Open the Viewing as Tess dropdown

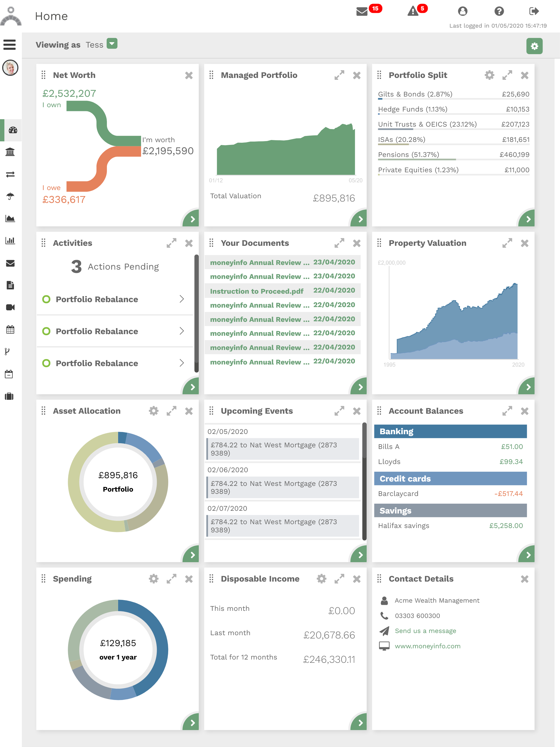click(x=112, y=43)
